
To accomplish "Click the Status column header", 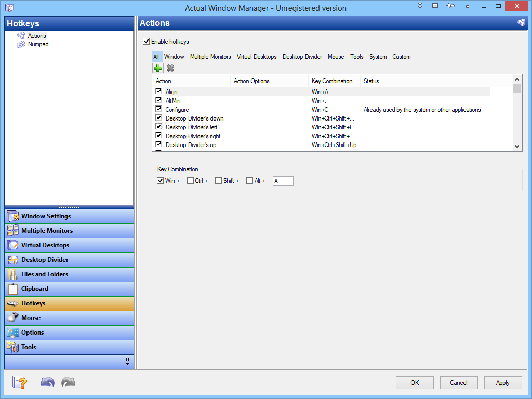I will point(425,81).
